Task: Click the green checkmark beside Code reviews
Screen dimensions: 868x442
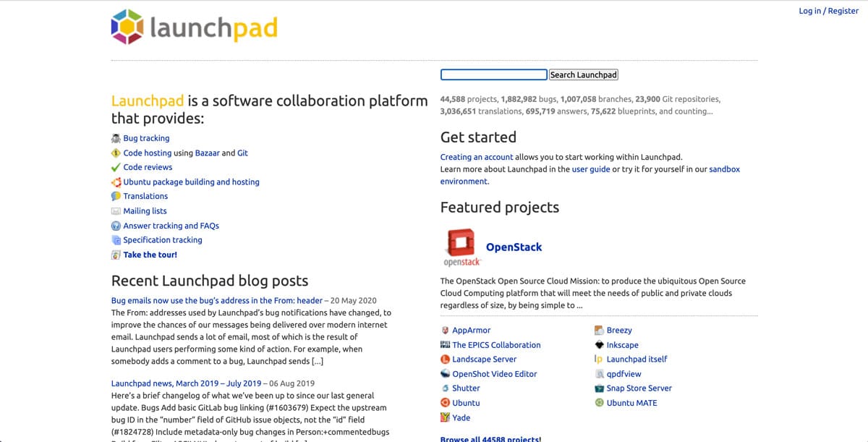Action: (x=116, y=167)
